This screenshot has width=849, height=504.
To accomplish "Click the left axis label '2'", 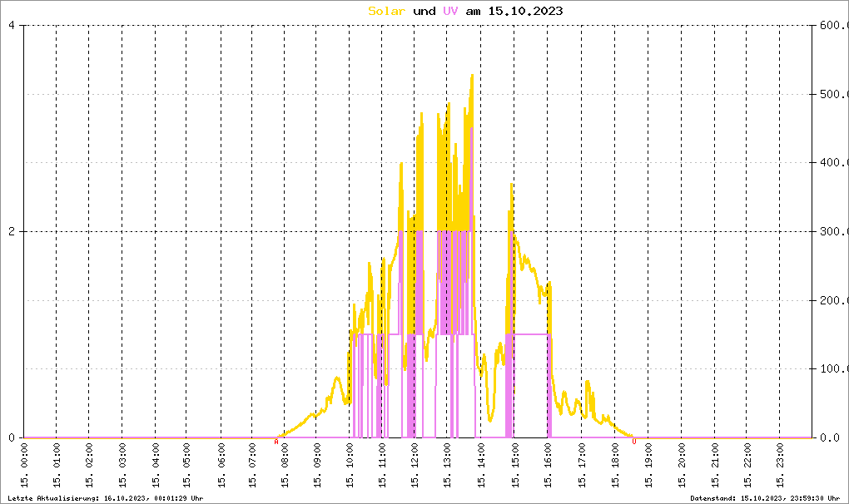I will pyautogui.click(x=12, y=231).
